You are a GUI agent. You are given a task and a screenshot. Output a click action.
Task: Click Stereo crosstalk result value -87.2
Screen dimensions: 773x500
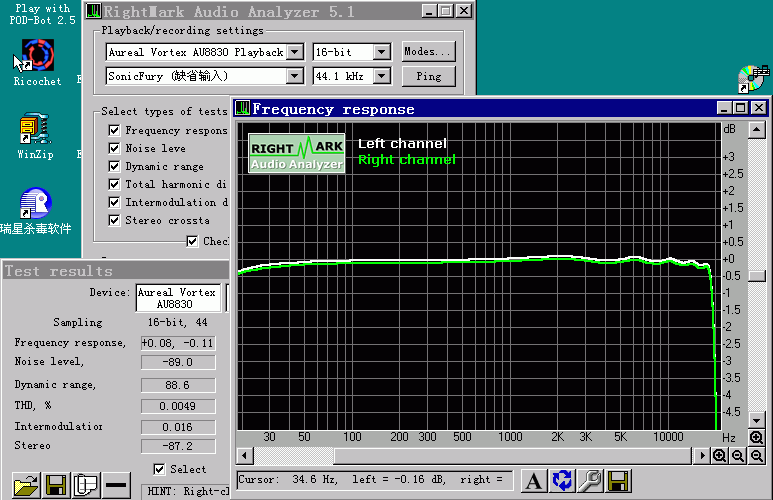[x=178, y=446]
